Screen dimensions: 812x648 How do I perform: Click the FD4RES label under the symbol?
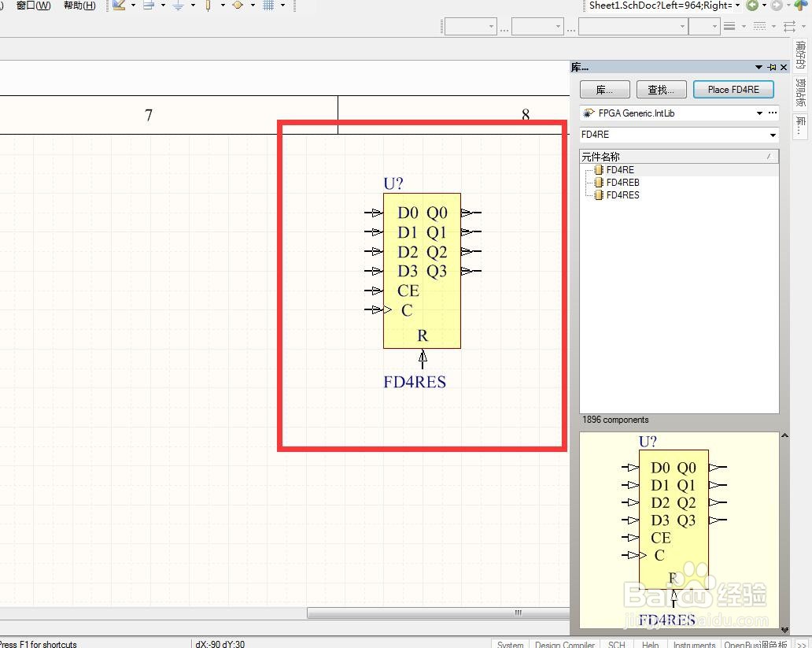tap(415, 382)
